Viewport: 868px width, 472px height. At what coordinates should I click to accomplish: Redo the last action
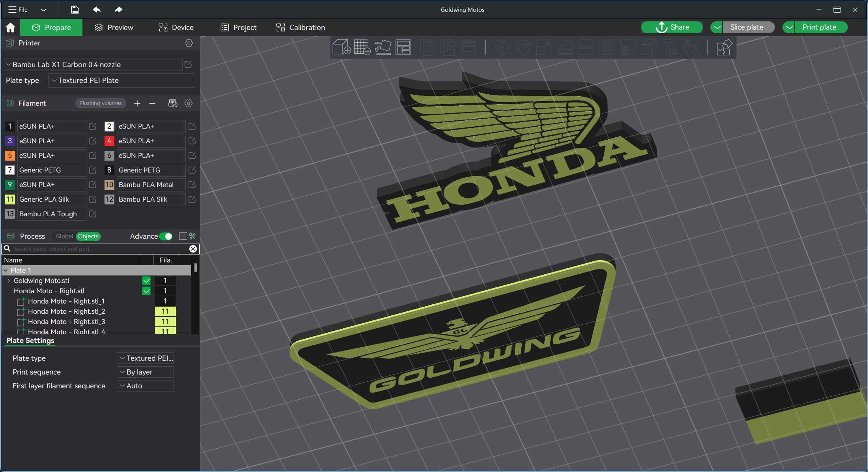(118, 9)
